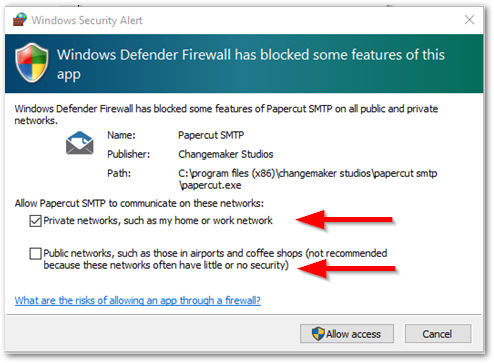Click the Allow access button
494x363 pixels.
tap(347, 333)
